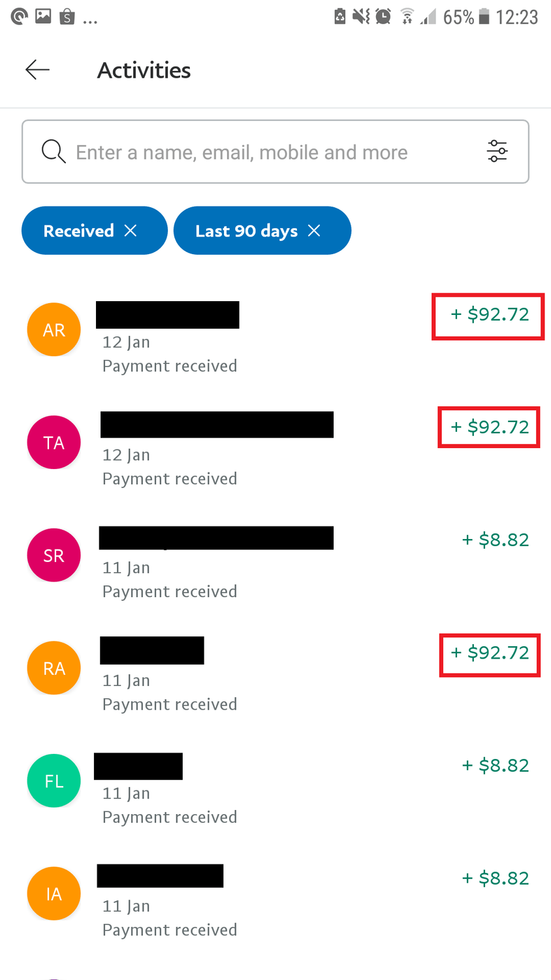Tap the search magnifier icon
Image resolution: width=551 pixels, height=980 pixels.
(x=54, y=152)
